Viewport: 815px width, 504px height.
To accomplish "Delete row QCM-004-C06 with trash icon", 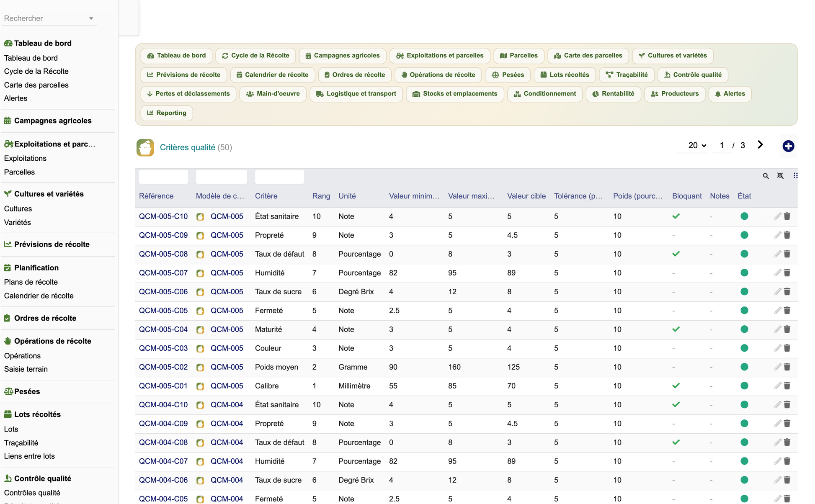I will 787,480.
